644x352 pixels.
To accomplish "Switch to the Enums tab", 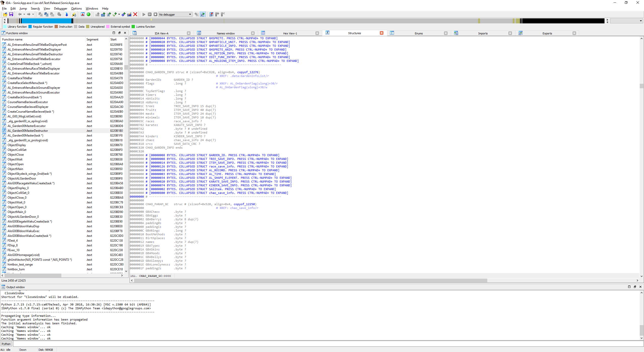I will pos(419,33).
